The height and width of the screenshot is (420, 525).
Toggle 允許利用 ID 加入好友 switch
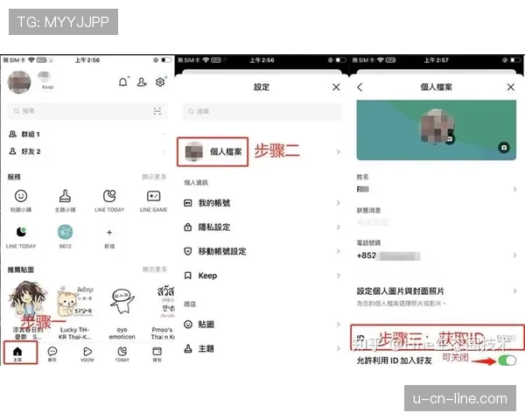tap(507, 360)
